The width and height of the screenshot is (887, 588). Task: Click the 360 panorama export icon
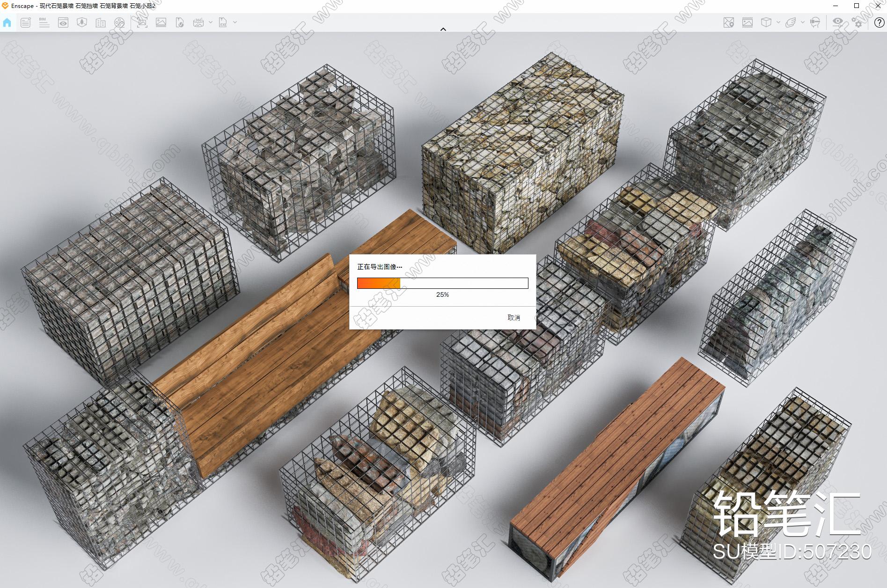tap(198, 22)
